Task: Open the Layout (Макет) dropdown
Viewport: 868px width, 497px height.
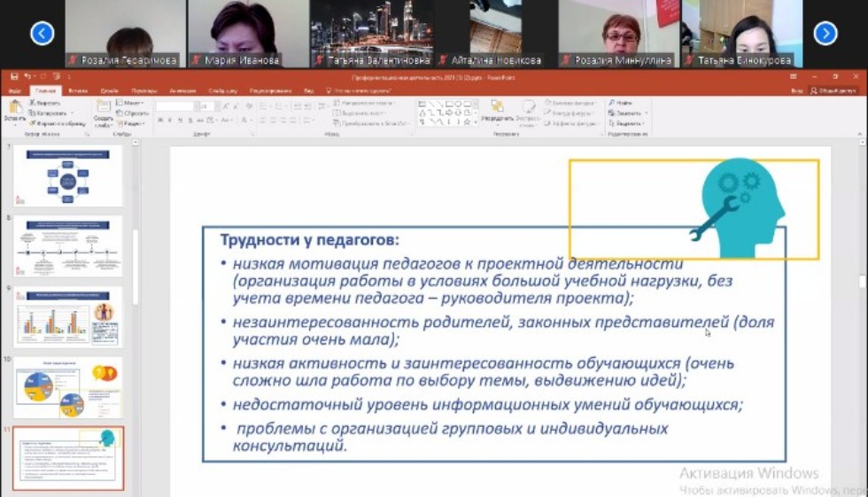Action: 131,103
